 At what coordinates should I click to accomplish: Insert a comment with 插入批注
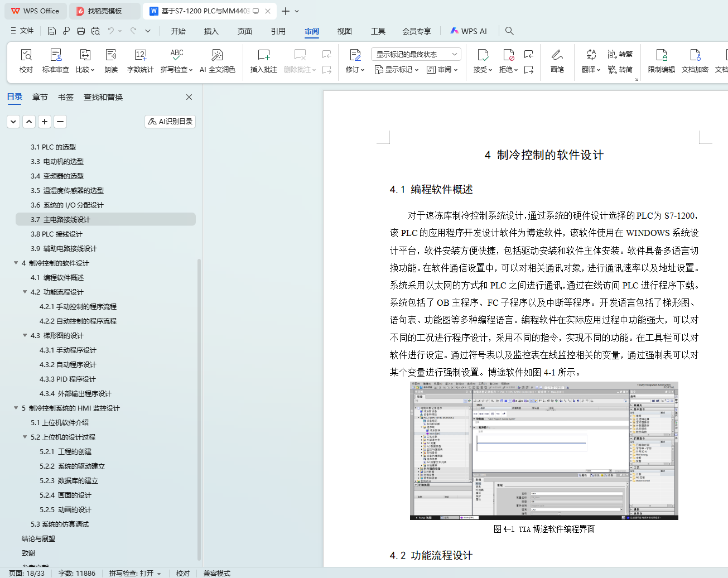(x=264, y=61)
